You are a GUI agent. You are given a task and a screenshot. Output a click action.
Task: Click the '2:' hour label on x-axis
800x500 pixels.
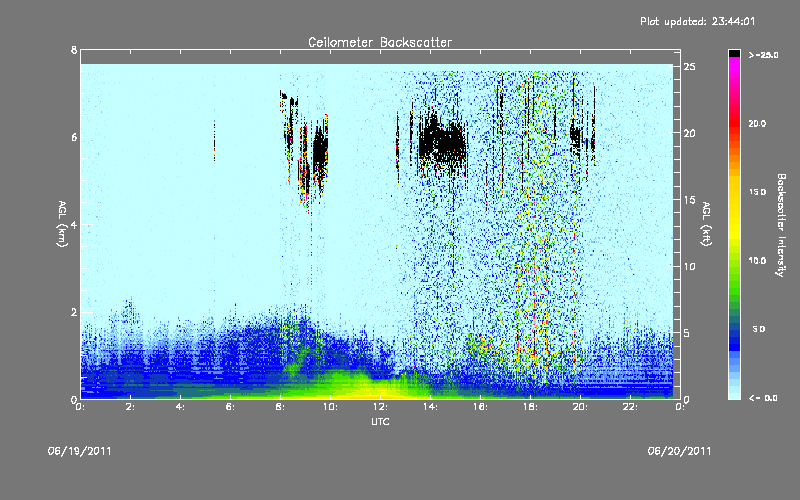coord(130,407)
